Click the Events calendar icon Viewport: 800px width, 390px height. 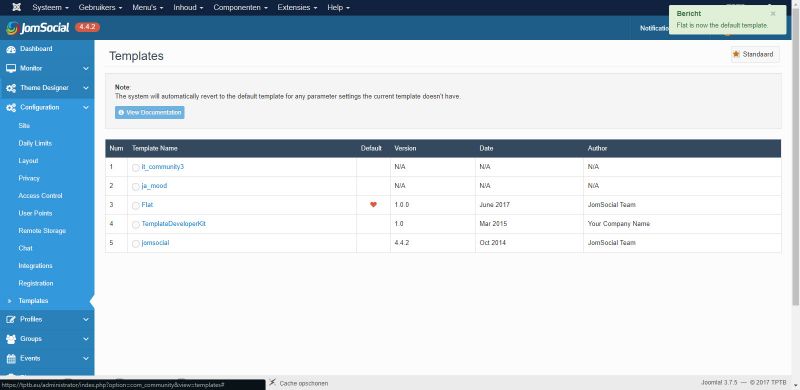11,358
